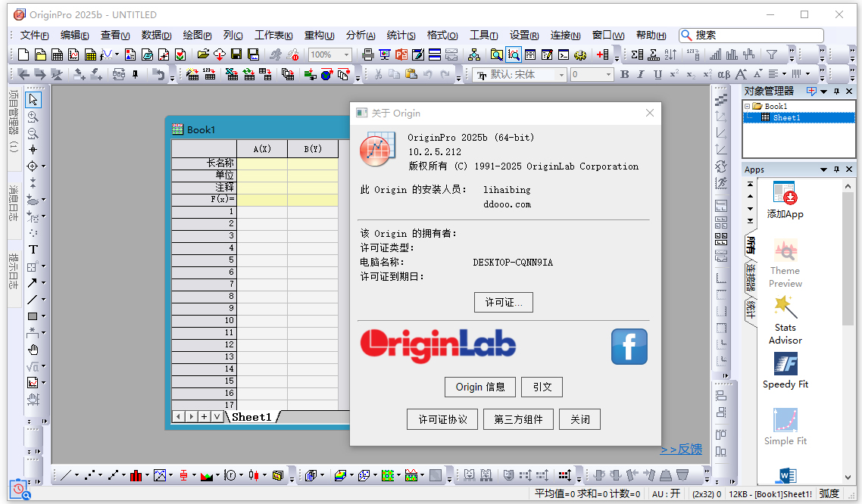The height and width of the screenshot is (504, 862).
Task: Click the Facebook icon in the About dialog
Action: coord(629,347)
